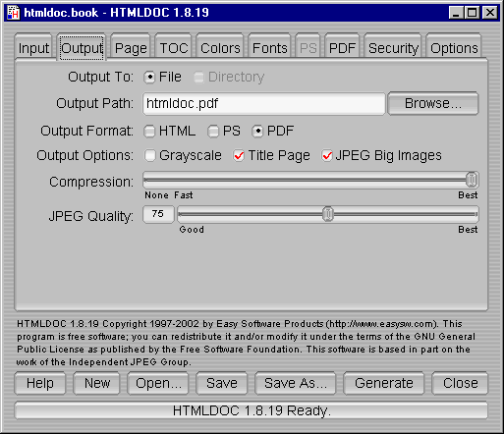Open the Security tab
Viewport: 504px width, 434px height.
tap(393, 48)
